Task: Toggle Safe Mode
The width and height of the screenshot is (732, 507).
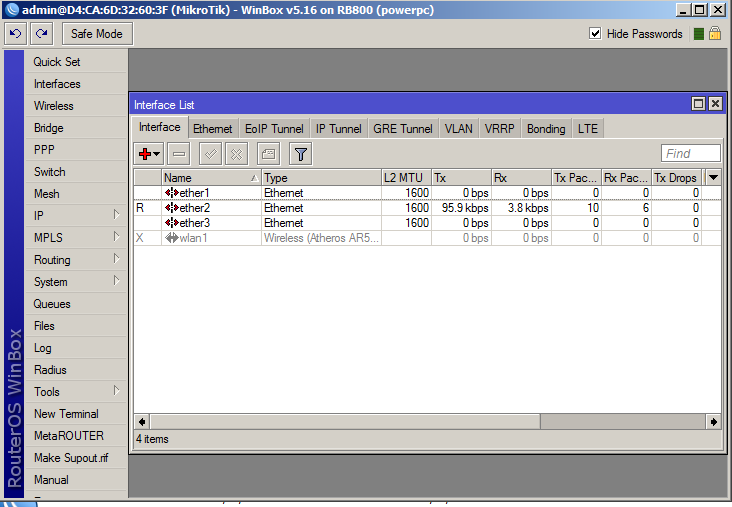Action: 97,34
